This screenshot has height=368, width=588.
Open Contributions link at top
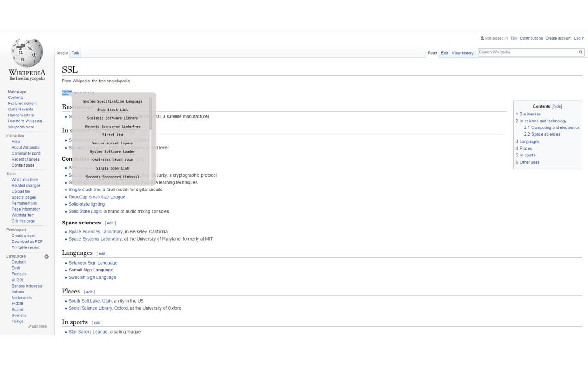(x=531, y=38)
